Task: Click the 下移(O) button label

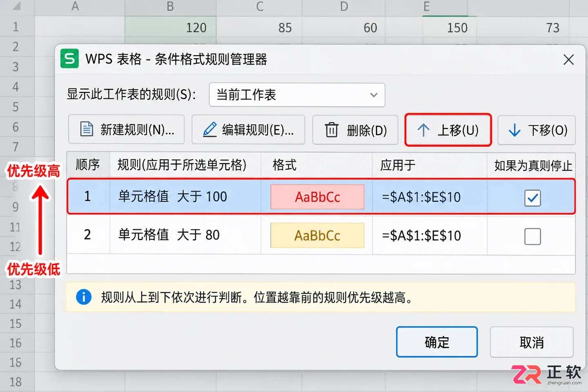Action: [548, 130]
